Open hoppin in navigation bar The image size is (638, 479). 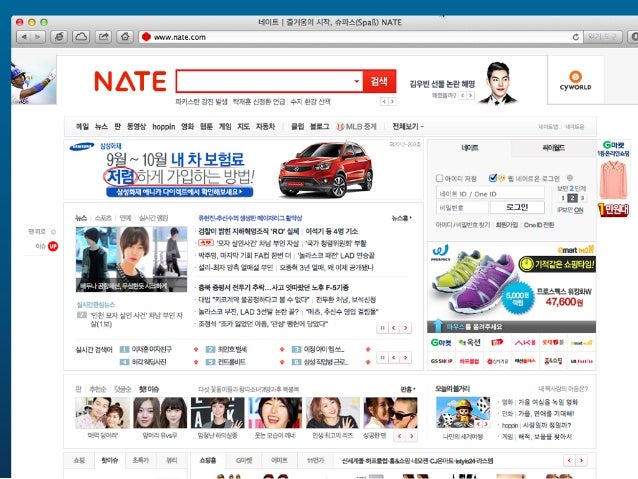pos(164,127)
